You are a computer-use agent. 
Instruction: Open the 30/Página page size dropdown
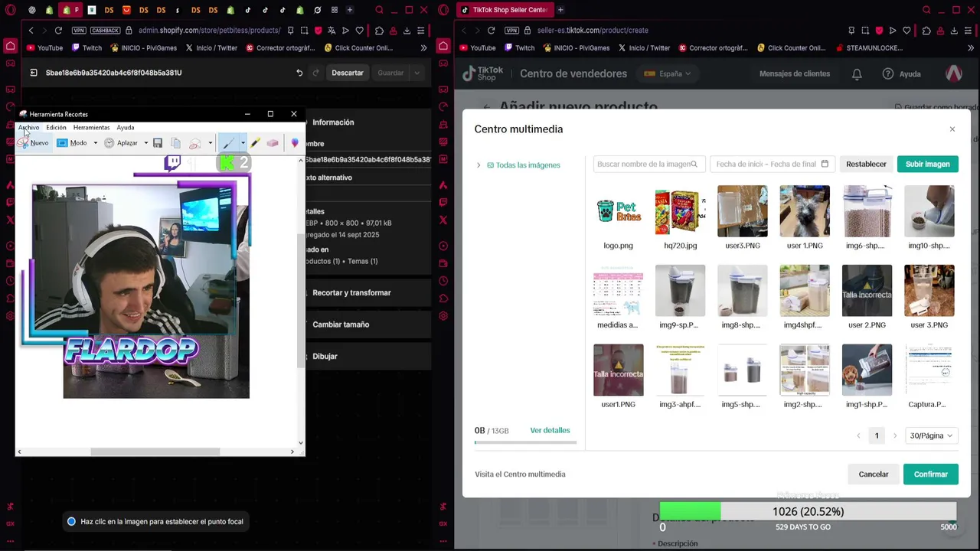pyautogui.click(x=931, y=435)
